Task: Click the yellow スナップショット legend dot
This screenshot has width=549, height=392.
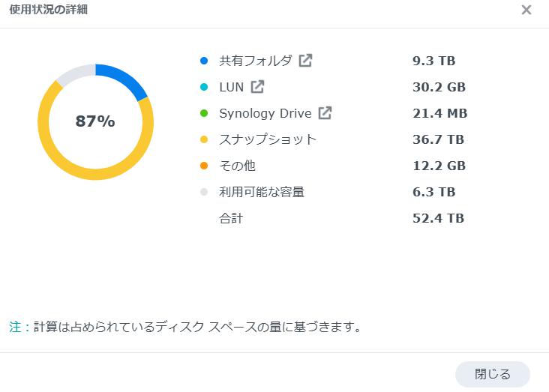Action: (204, 139)
